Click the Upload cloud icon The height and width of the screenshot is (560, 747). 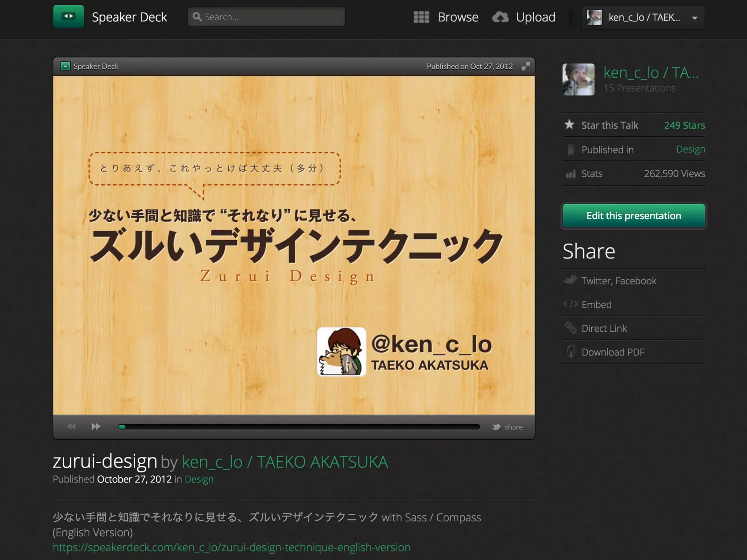[500, 17]
